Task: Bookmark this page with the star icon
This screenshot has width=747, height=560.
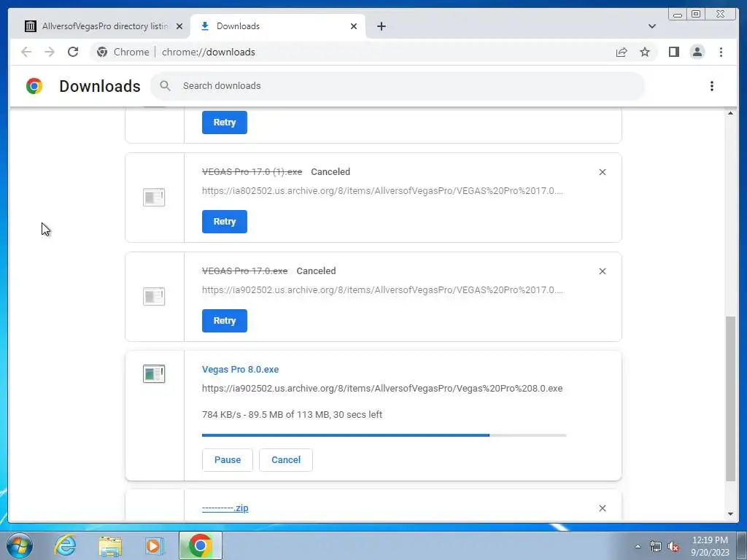Action: (x=645, y=52)
